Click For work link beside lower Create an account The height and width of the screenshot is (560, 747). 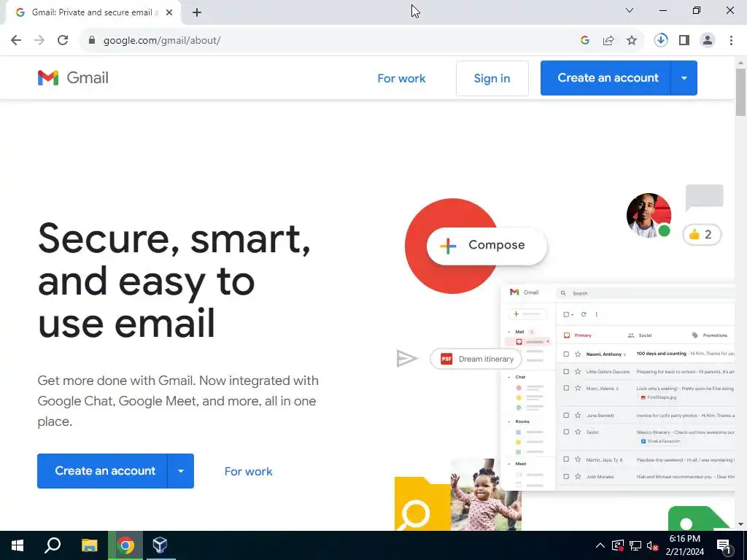point(248,472)
